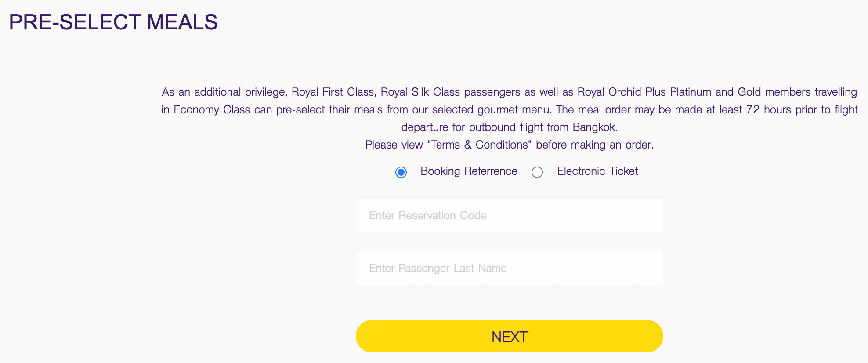
Task: Click the words "Economy Class" in paragraph
Action: 212,110
